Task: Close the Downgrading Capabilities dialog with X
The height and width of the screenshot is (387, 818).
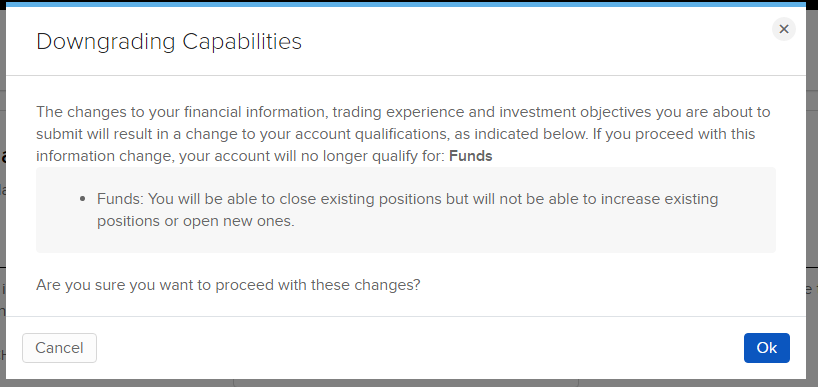Action: click(x=784, y=29)
